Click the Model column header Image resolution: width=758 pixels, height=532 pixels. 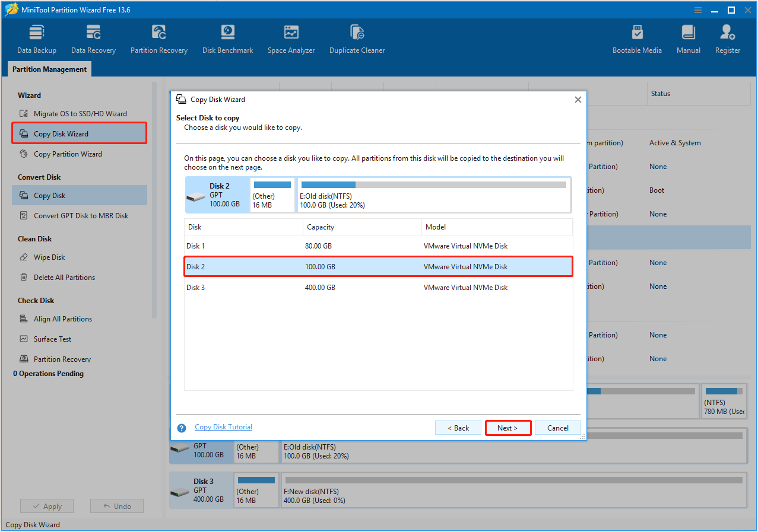[x=497, y=227]
